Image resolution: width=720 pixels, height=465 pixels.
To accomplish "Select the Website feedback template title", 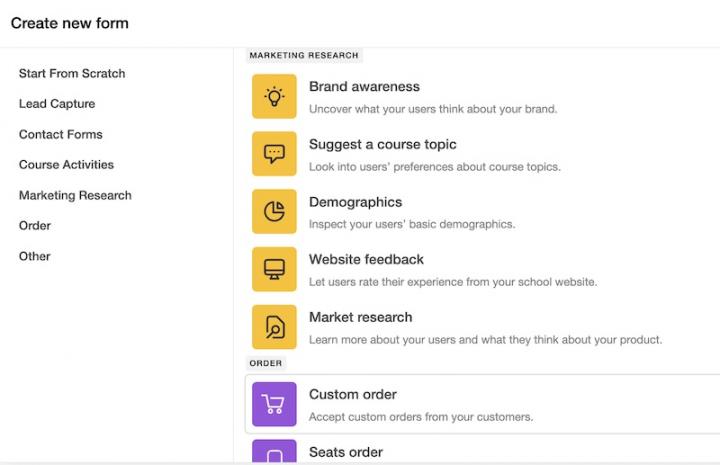I will [x=366, y=260].
